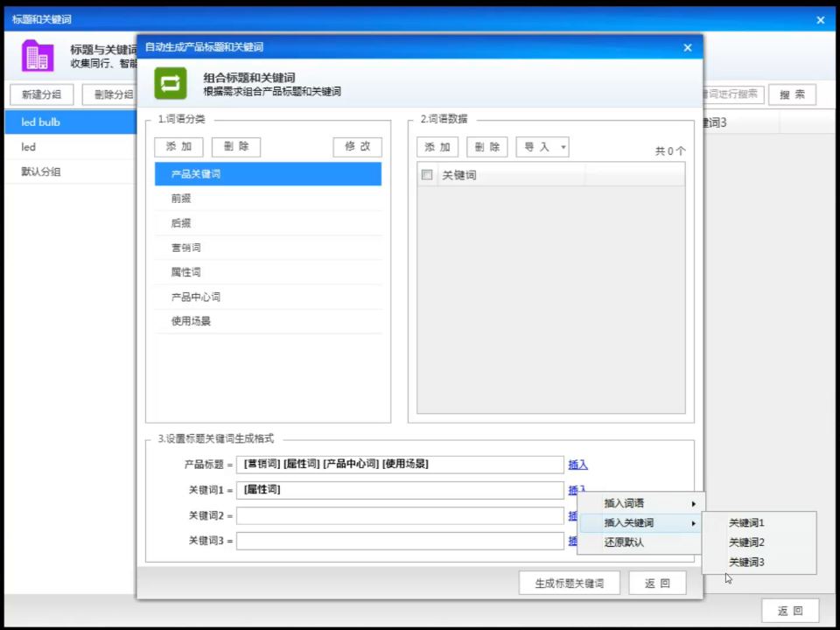Viewport: 840px width, 630px height.
Task: Expand the 插入关键词 submenu
Action: [x=640, y=523]
